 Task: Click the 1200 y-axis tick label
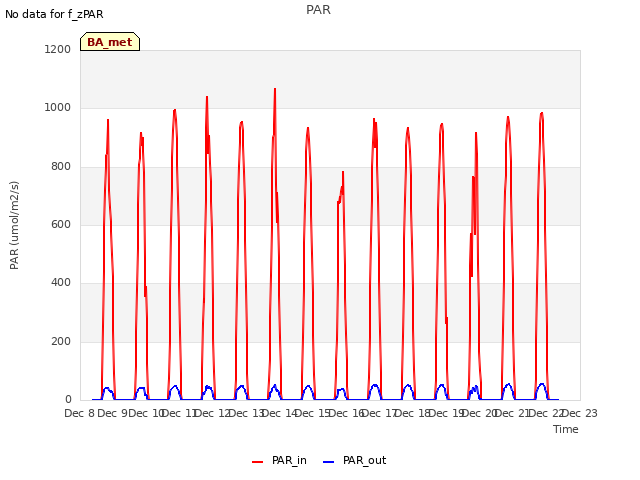58,49
